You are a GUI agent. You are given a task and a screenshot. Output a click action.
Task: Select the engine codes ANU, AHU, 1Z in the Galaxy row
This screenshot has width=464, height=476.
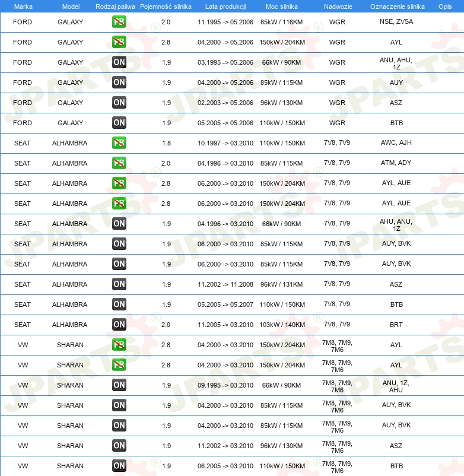[396, 64]
